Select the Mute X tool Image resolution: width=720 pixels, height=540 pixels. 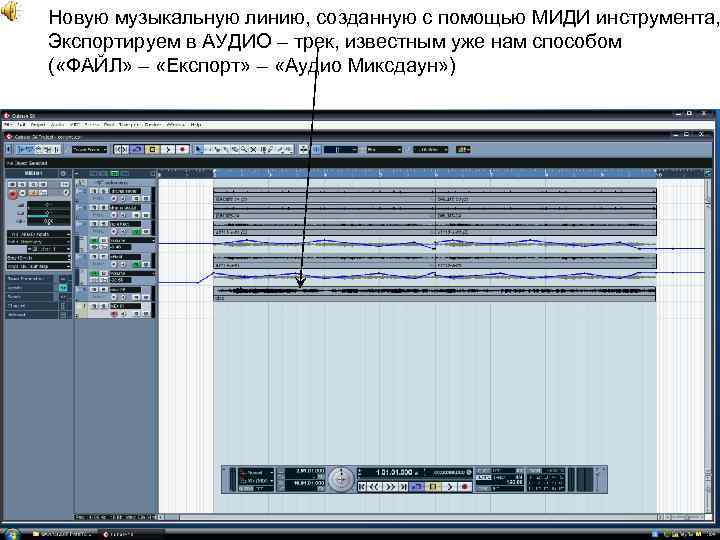coord(253,149)
